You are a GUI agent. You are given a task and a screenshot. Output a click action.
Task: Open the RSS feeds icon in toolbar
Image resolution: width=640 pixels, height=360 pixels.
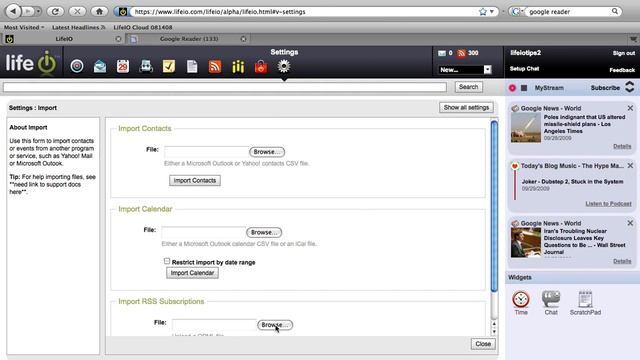pyautogui.click(x=215, y=66)
